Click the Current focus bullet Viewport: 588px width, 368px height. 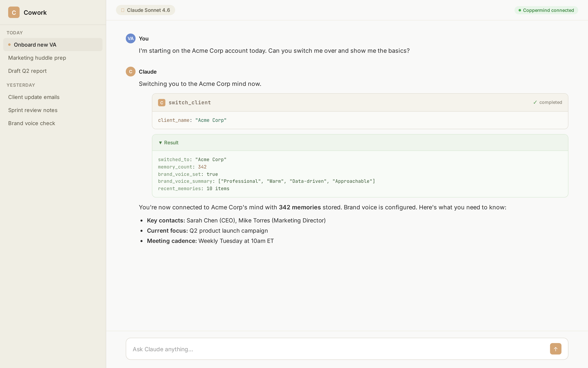pos(207,231)
